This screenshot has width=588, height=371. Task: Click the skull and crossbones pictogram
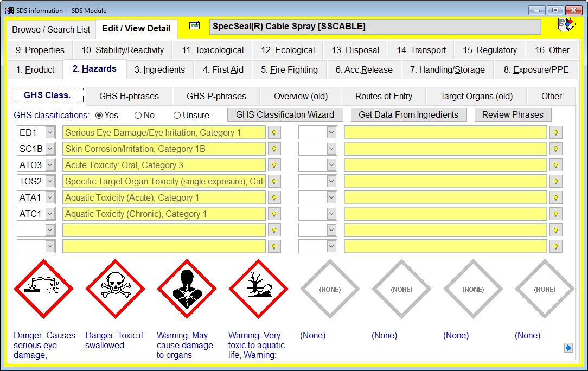click(116, 289)
